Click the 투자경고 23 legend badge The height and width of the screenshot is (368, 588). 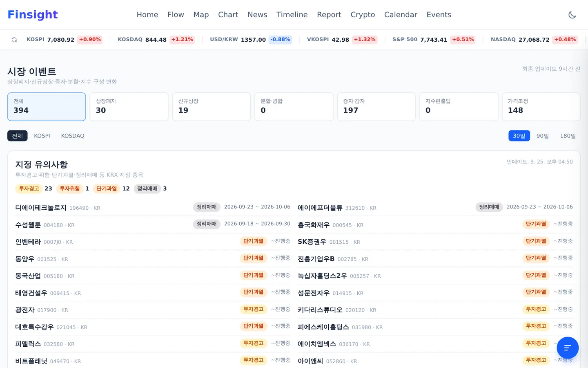[34, 188]
